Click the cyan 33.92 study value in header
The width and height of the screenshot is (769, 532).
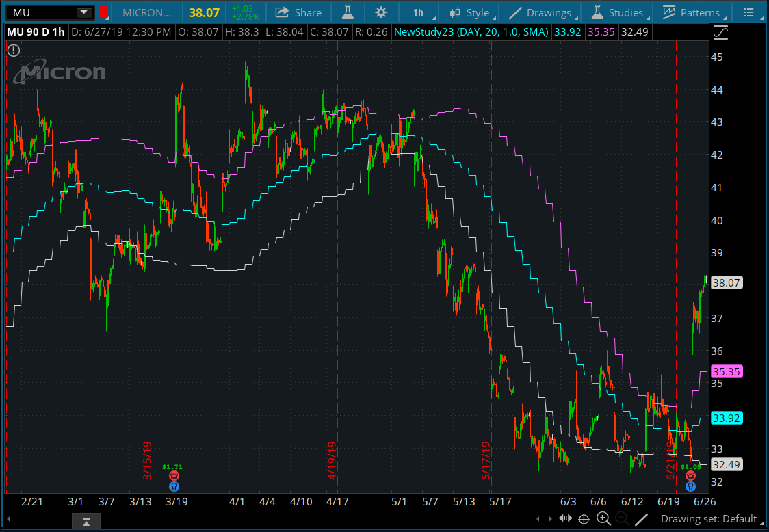tap(567, 32)
